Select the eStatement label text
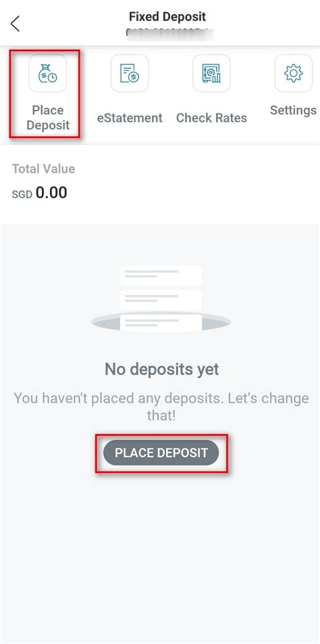Viewport: 320px width, 644px height. tap(130, 118)
